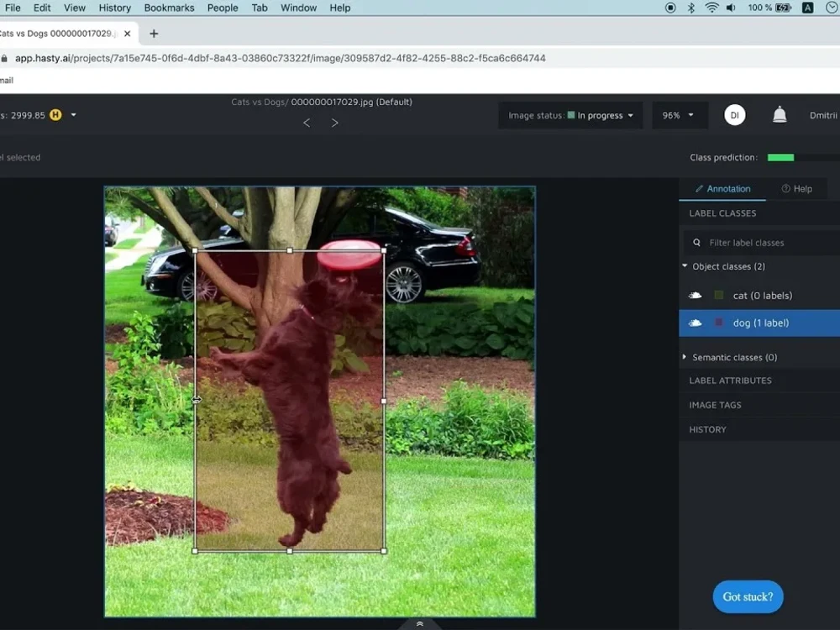Collapse the Object classes section
The width and height of the screenshot is (840, 630).
[x=685, y=265]
